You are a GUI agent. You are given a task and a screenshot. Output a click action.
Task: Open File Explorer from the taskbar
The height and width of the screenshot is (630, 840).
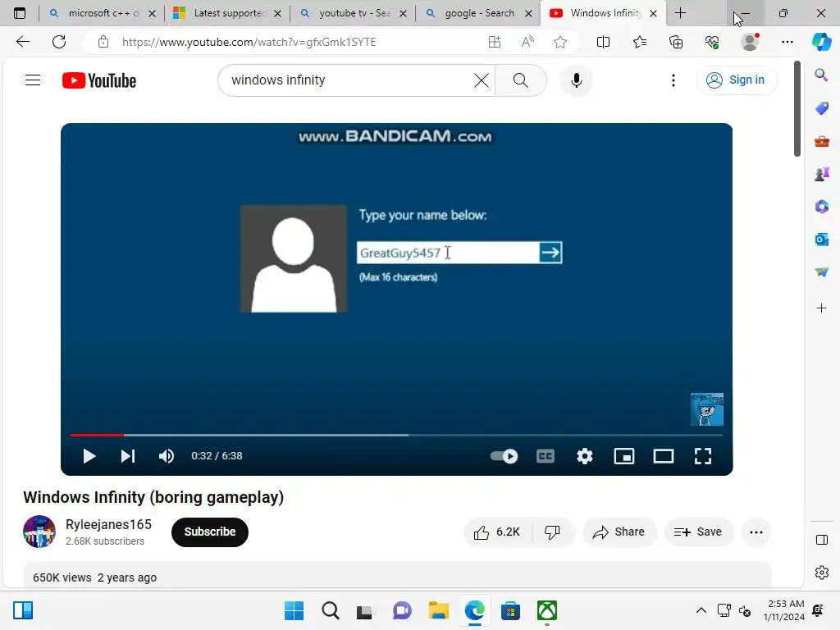click(x=438, y=610)
